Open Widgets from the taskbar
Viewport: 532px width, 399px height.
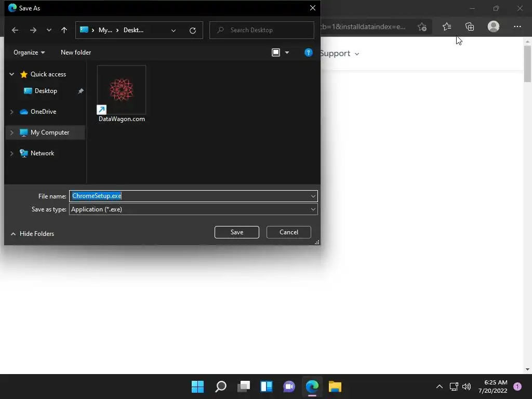point(267,387)
